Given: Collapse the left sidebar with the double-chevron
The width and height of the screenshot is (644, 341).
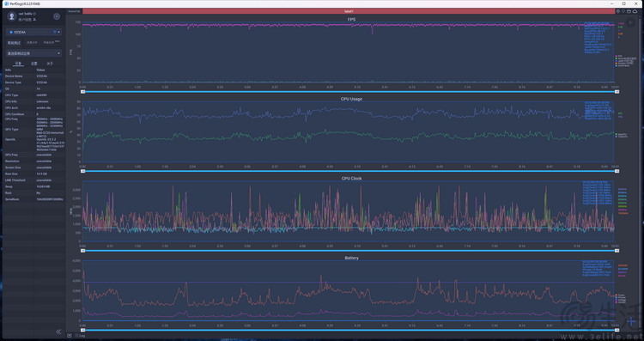Looking at the screenshot, I should pyautogui.click(x=58, y=332).
